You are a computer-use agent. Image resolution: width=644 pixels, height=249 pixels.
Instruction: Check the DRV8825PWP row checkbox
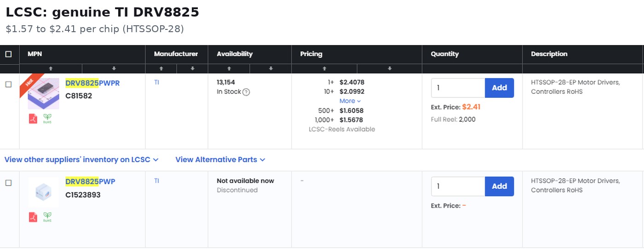click(x=8, y=182)
